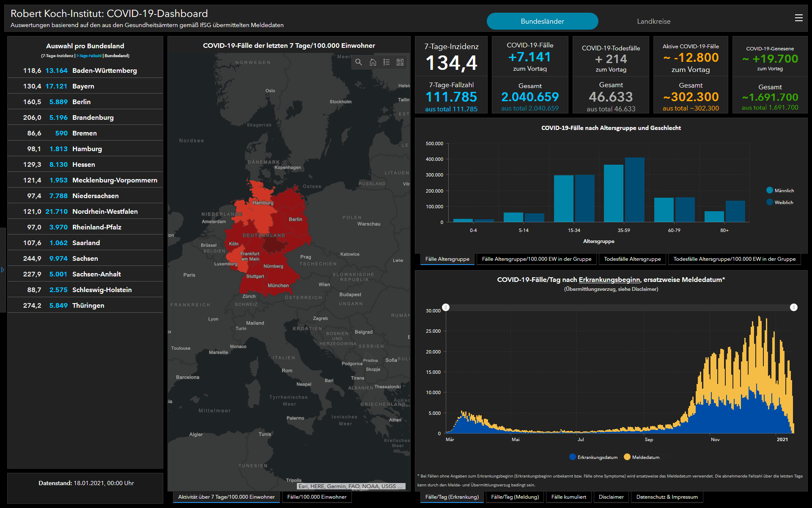Click the total deaths figure 46.633
The height and width of the screenshot is (508, 812).
611,97
